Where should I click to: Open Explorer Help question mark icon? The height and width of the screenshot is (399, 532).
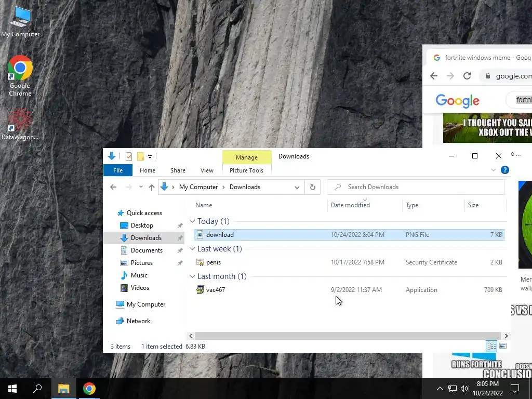pyautogui.click(x=505, y=170)
